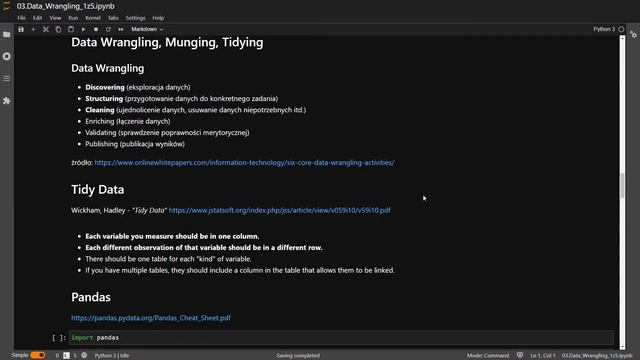Open the jstatsoft Tidy Data PDF link
This screenshot has width=640, height=360.
280,210
